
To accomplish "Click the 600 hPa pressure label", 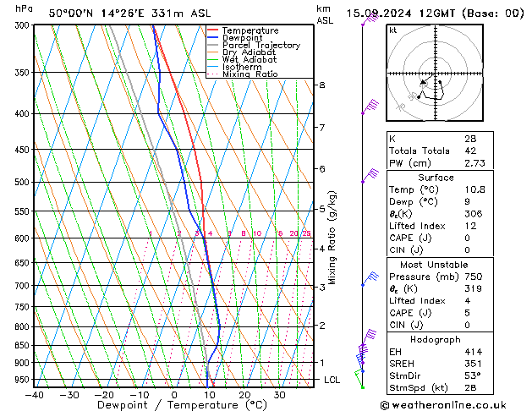I will click(x=24, y=238).
